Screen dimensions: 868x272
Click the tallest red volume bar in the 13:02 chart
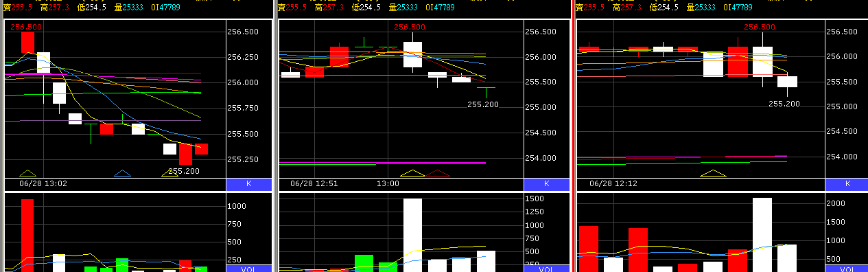[x=27, y=235]
